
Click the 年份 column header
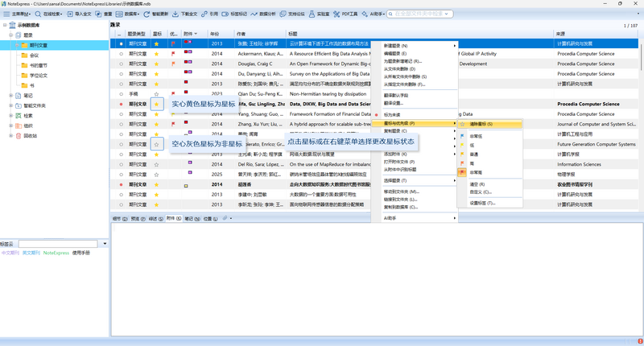[x=215, y=34]
